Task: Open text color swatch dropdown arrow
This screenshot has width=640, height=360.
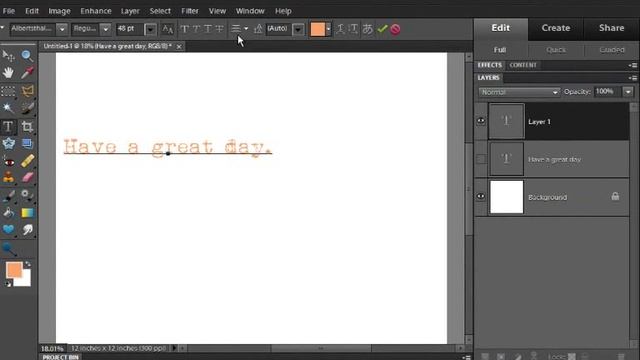Action: coord(329,29)
